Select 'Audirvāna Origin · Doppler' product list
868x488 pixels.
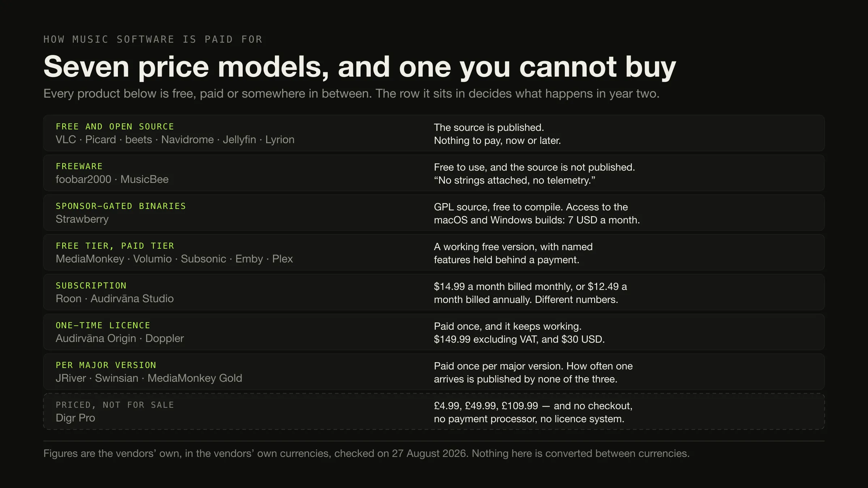[120, 338]
